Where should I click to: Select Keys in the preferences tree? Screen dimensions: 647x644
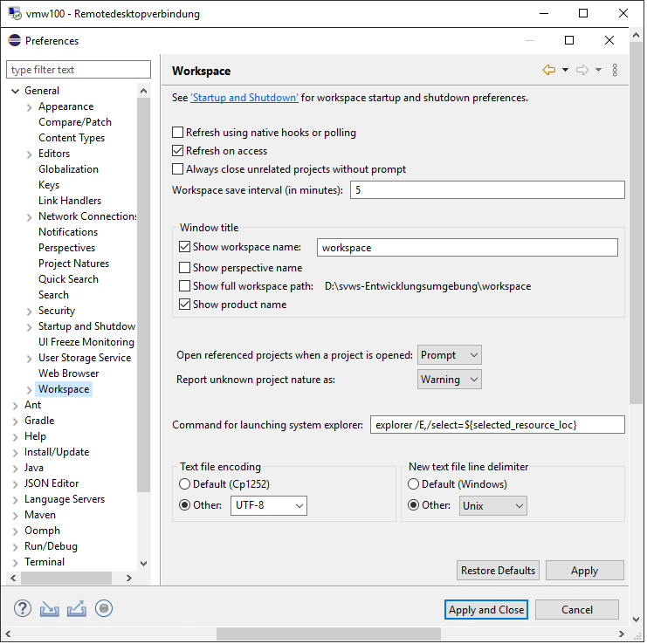point(49,185)
